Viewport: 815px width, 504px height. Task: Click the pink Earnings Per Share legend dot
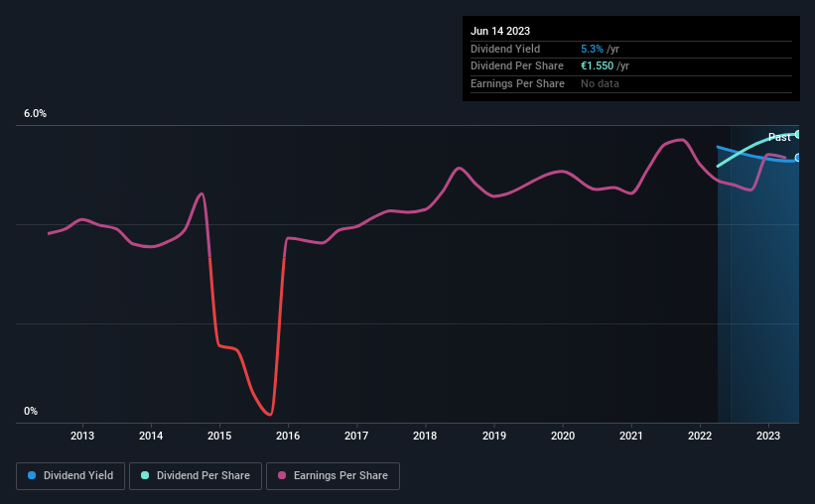[x=282, y=475]
